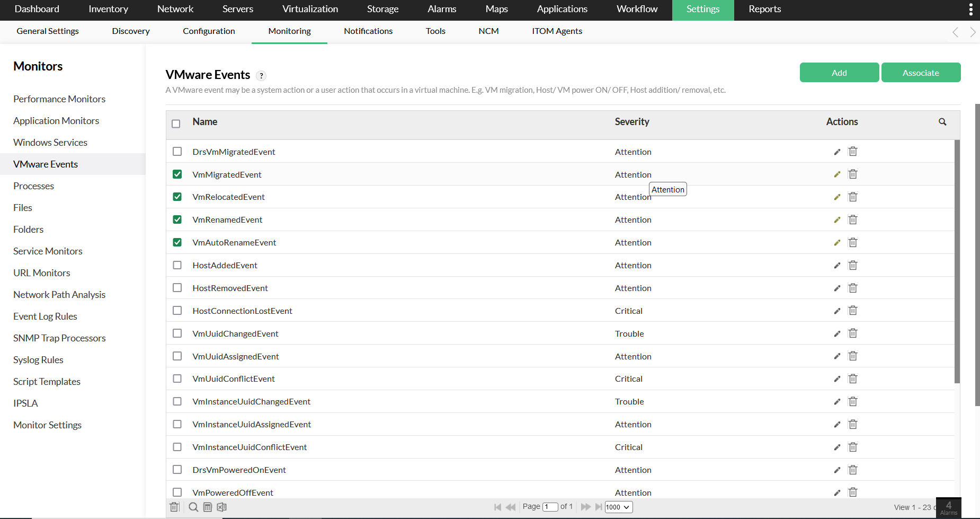The image size is (980, 519).
Task: Open the table search magnifier in header
Action: (942, 122)
